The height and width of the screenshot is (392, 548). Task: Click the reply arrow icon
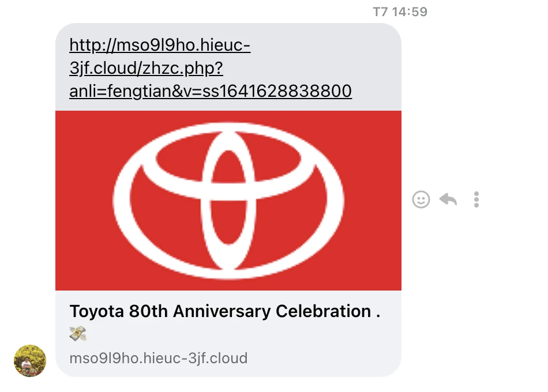(448, 199)
